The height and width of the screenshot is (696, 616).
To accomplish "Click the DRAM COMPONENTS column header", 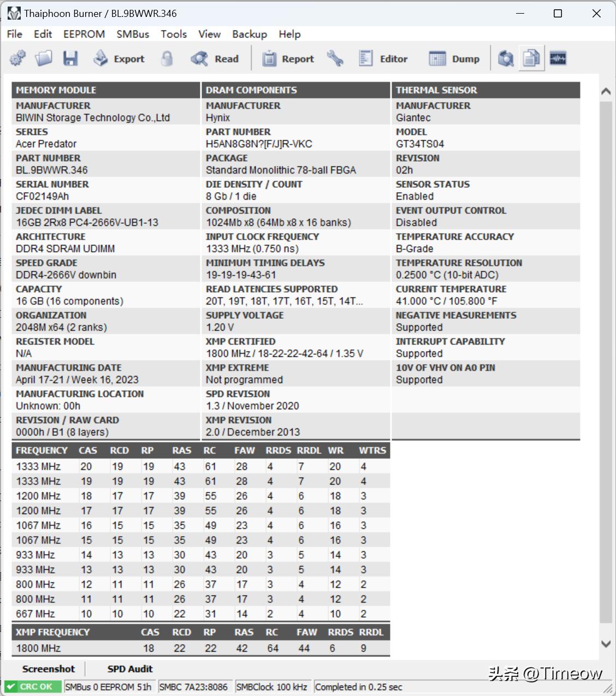I will (296, 90).
